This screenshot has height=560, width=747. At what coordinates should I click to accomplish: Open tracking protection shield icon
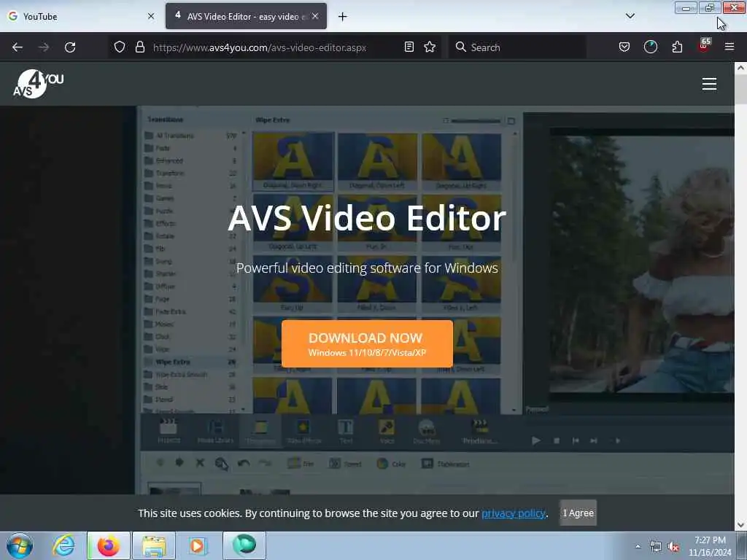120,47
